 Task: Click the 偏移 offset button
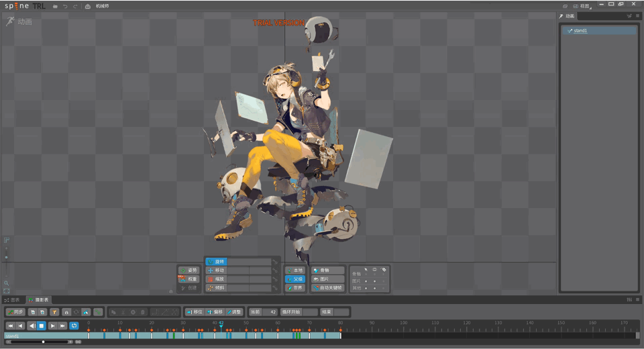coord(215,312)
